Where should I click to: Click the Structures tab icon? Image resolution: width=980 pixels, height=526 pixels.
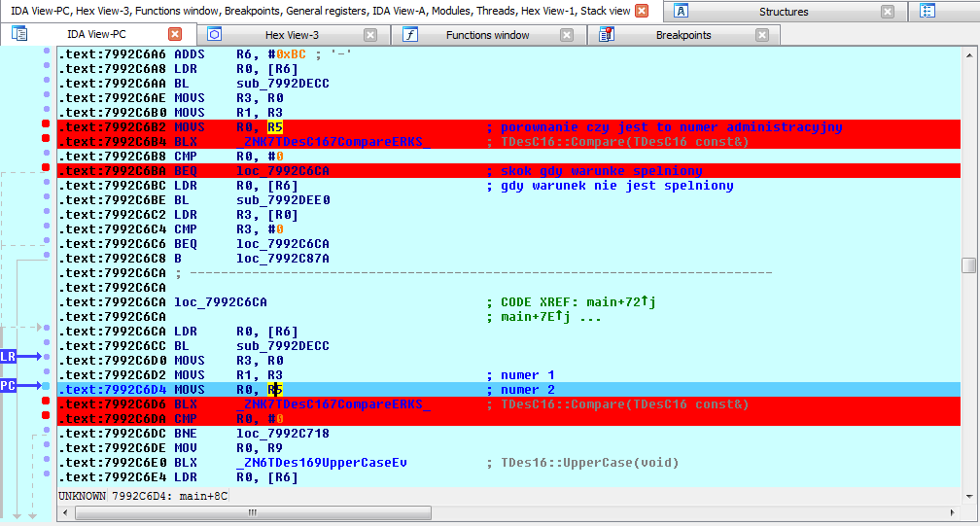click(x=682, y=11)
